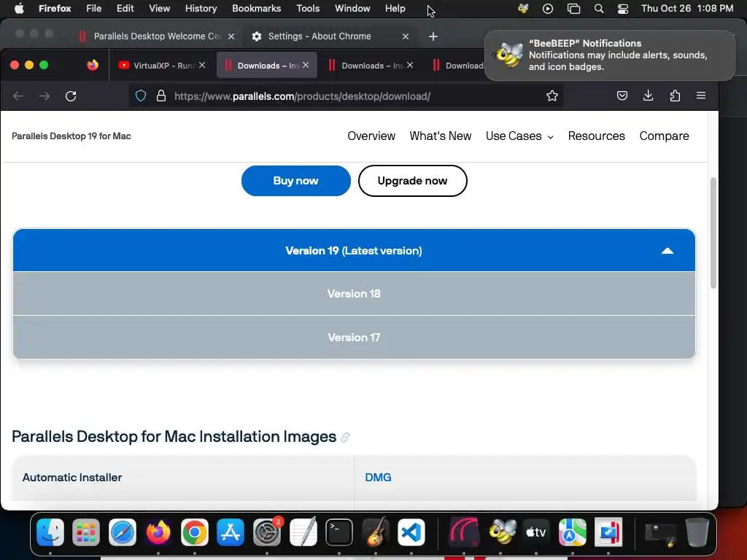Open Launchpad from the Dock

pos(86,532)
